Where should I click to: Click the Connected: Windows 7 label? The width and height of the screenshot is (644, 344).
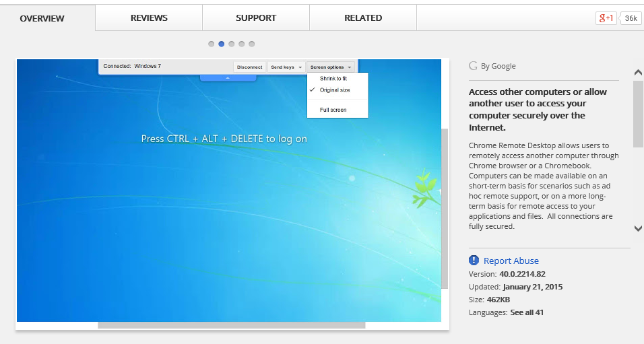click(x=132, y=66)
